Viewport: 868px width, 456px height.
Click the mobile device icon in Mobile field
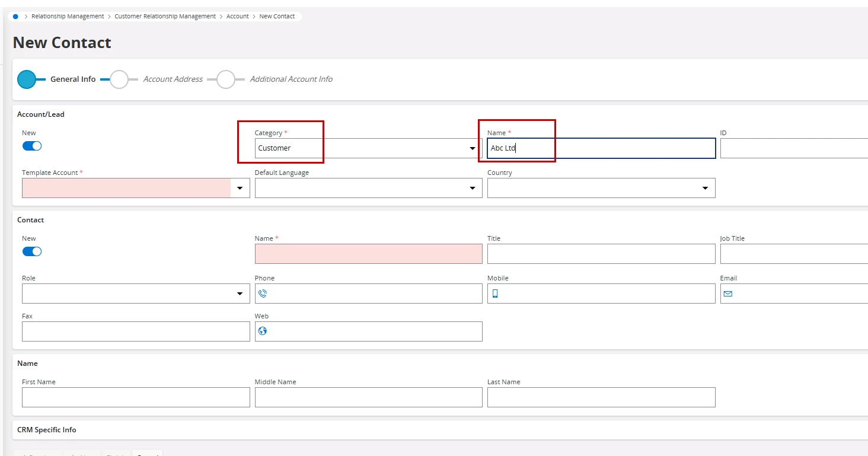pos(495,294)
